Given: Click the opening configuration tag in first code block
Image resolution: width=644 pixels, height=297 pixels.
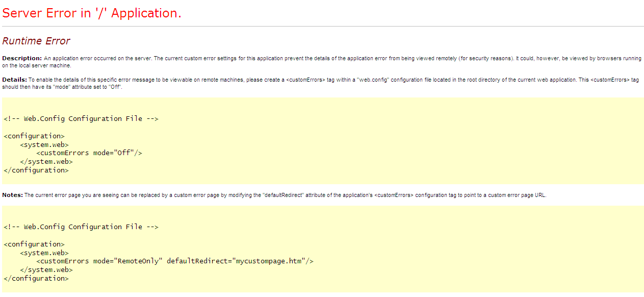Looking at the screenshot, I should pos(34,136).
